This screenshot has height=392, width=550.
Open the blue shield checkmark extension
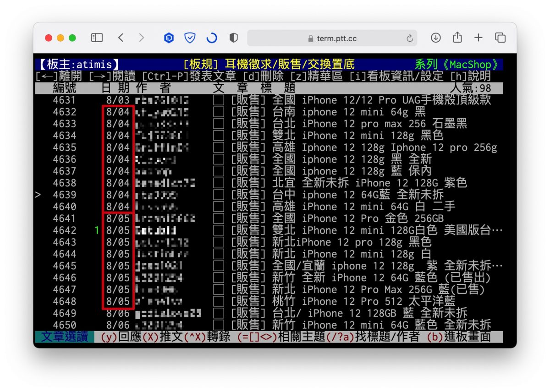(190, 38)
